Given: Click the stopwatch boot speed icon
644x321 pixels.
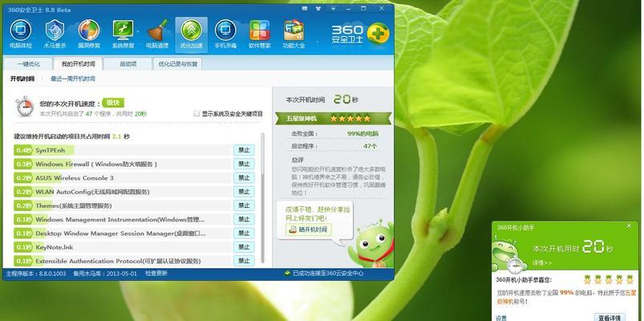Looking at the screenshot, I should click(x=25, y=107).
